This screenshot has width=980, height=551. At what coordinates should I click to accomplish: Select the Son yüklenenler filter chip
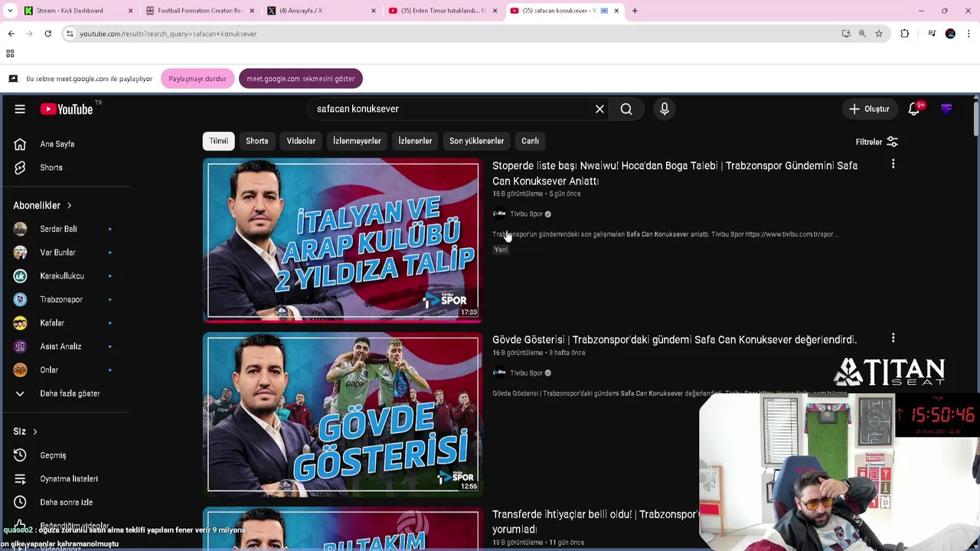click(x=476, y=141)
